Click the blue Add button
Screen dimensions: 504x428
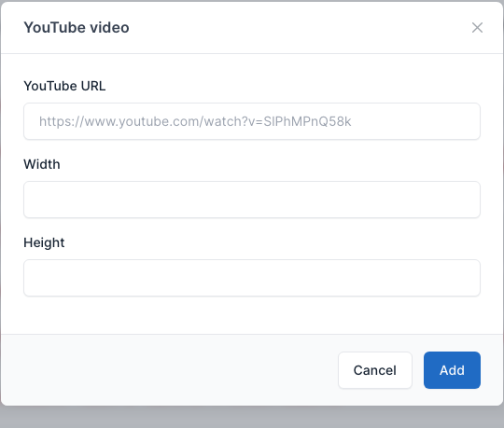[452, 370]
